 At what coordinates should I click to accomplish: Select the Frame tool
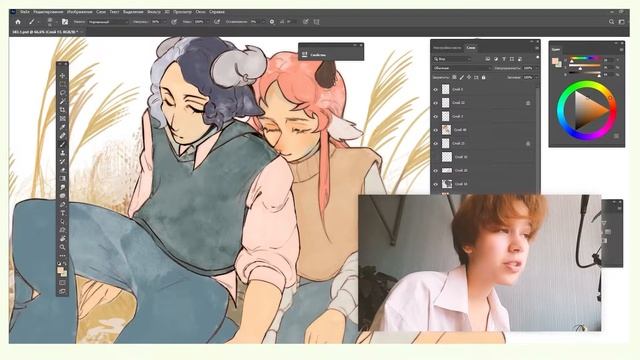[x=62, y=118]
